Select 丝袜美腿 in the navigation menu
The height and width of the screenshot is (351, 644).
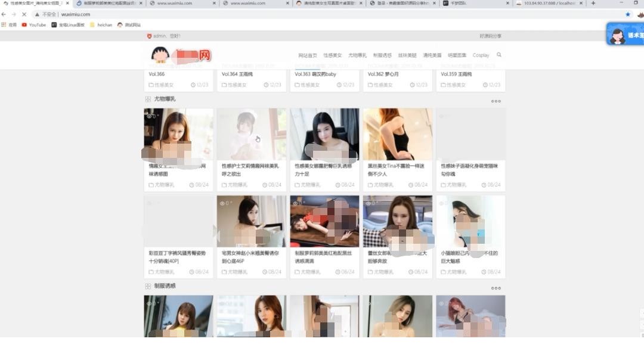point(407,55)
